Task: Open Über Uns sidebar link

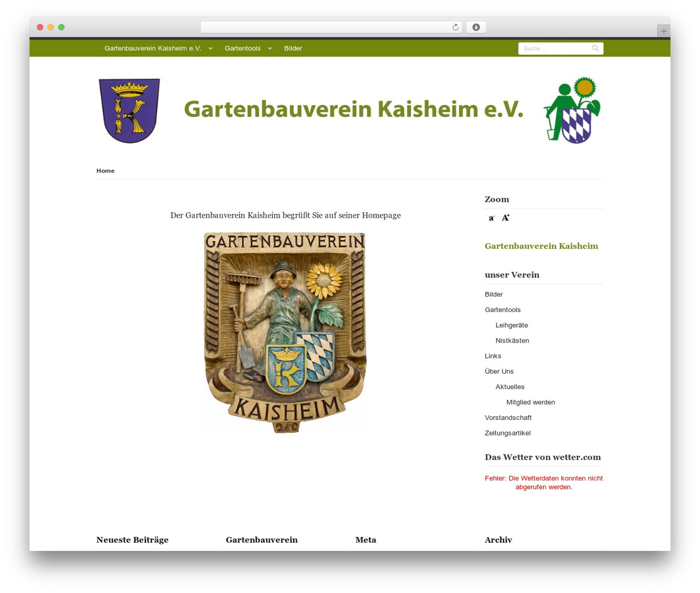Action: point(499,371)
